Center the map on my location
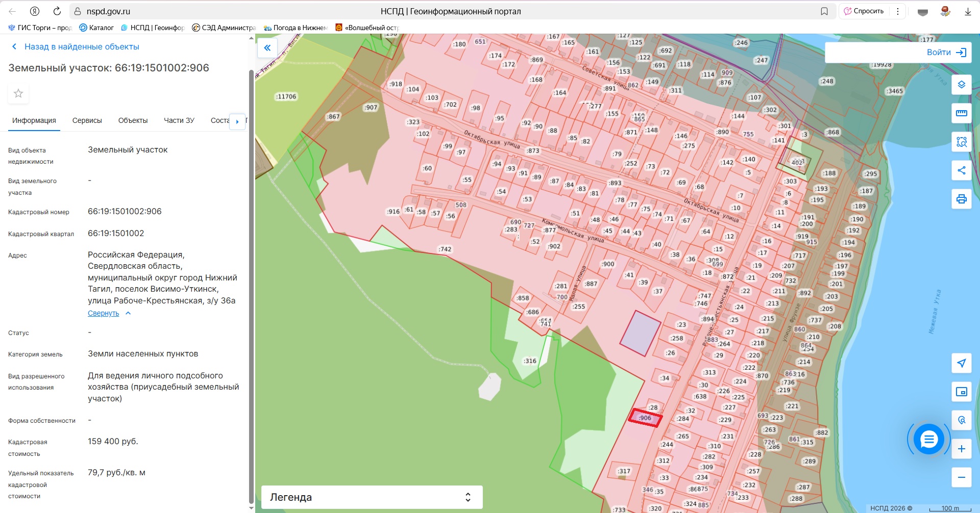This screenshot has height=513, width=980. (961, 363)
